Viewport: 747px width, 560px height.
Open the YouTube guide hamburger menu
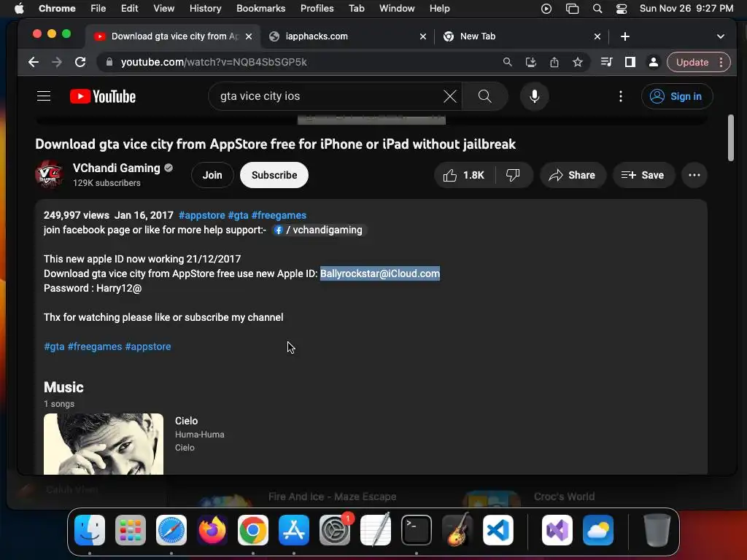click(x=44, y=96)
